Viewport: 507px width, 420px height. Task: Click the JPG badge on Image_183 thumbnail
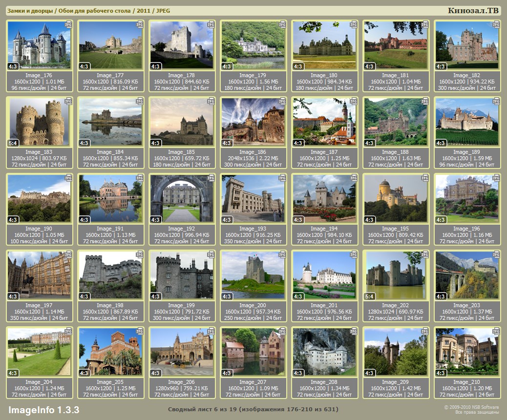(68, 101)
